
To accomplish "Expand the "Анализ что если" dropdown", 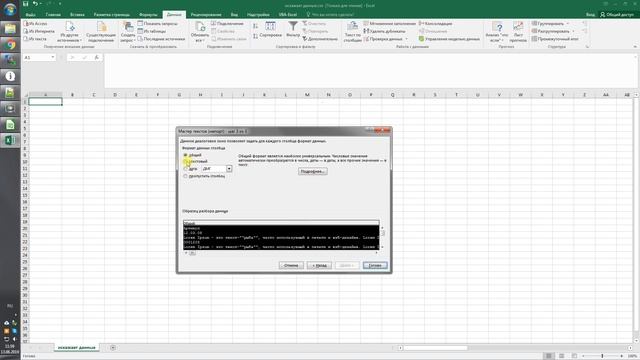I will point(497,32).
